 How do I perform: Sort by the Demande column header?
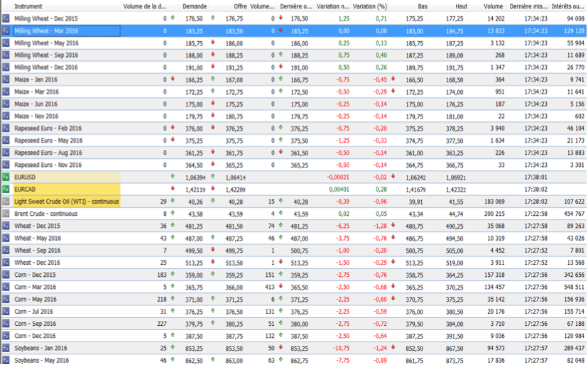pyautogui.click(x=195, y=6)
